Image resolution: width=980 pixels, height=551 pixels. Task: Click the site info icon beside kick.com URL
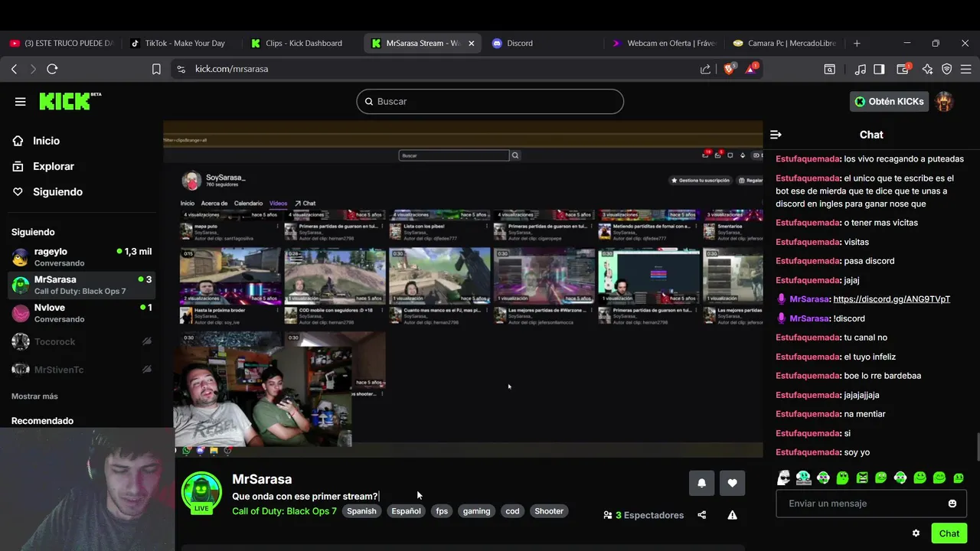[x=181, y=69]
